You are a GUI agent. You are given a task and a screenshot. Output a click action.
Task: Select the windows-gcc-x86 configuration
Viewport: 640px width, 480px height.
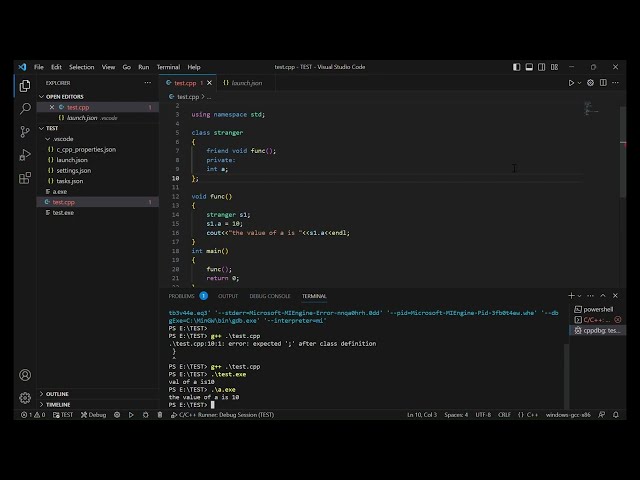pyautogui.click(x=568, y=415)
